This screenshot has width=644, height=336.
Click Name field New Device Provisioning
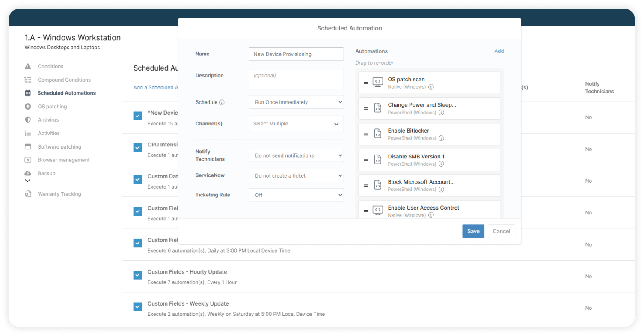[296, 54]
